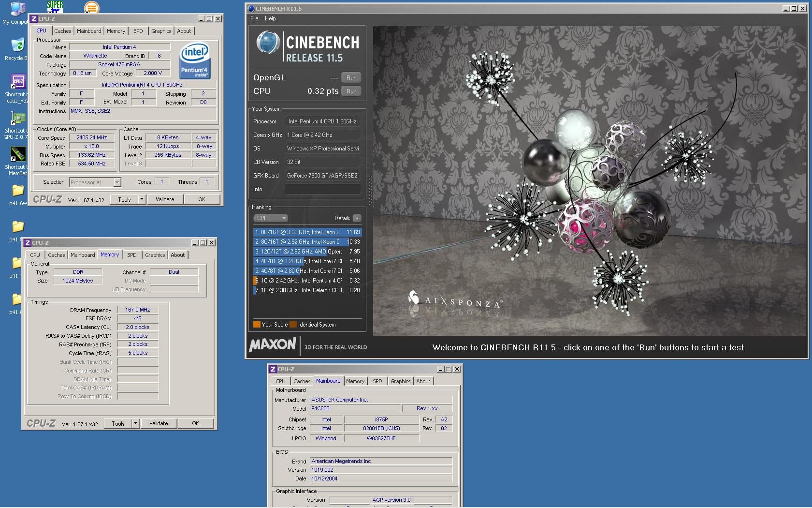
Task: Open the SUPER desktop icon
Action: pos(55,6)
